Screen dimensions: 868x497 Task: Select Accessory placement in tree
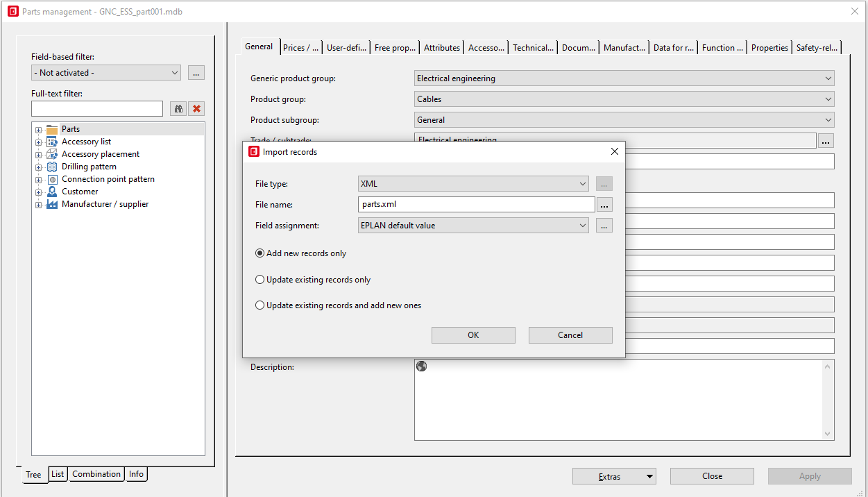tap(101, 154)
